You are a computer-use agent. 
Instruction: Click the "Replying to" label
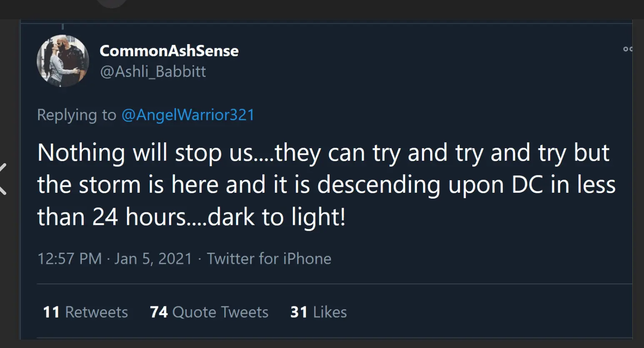(77, 115)
